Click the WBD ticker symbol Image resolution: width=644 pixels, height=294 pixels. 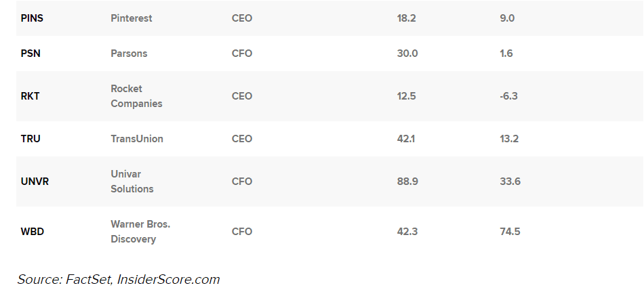tap(32, 232)
